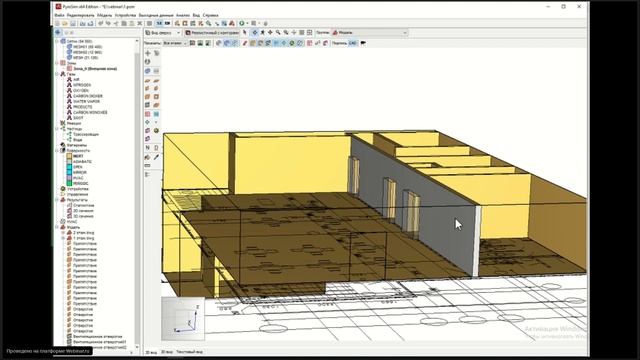Select the Материалы tree item
Image resolution: width=640 pixels, height=360 pixels.
coord(77,145)
